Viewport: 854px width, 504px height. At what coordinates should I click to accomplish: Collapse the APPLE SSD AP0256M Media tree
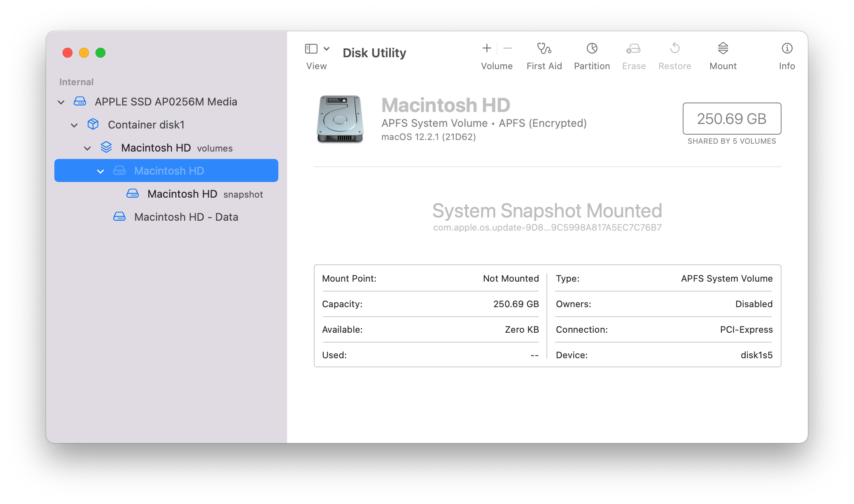click(61, 102)
